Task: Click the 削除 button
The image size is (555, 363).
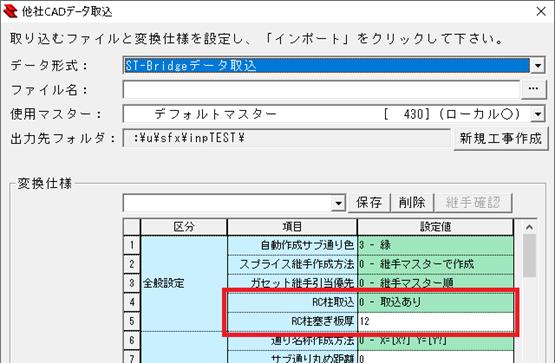Action: tap(412, 203)
